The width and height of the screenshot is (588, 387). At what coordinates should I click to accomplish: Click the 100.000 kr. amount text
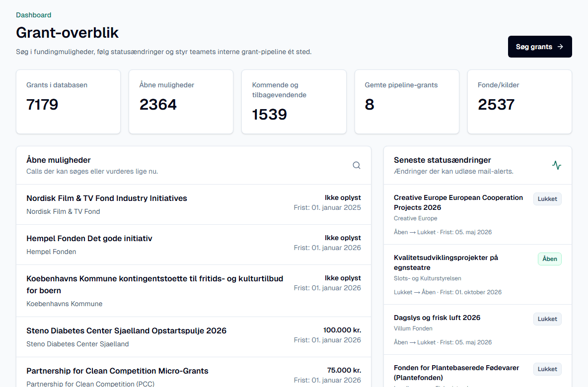tap(342, 330)
